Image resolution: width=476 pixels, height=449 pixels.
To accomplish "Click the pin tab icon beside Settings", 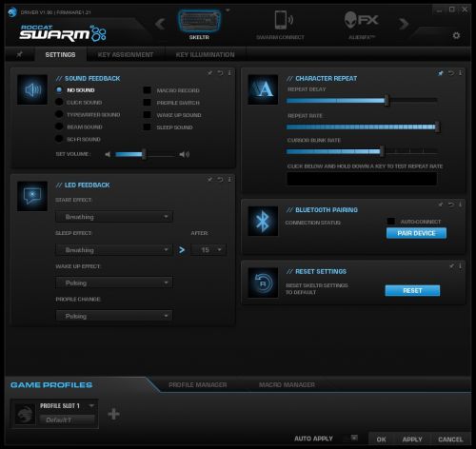I will (x=19, y=54).
